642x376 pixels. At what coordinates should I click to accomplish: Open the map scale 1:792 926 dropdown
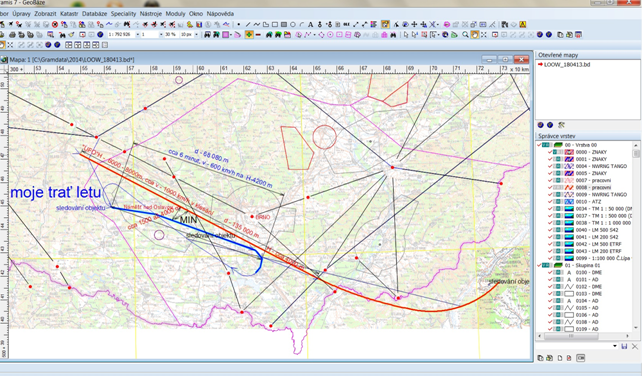pos(137,35)
